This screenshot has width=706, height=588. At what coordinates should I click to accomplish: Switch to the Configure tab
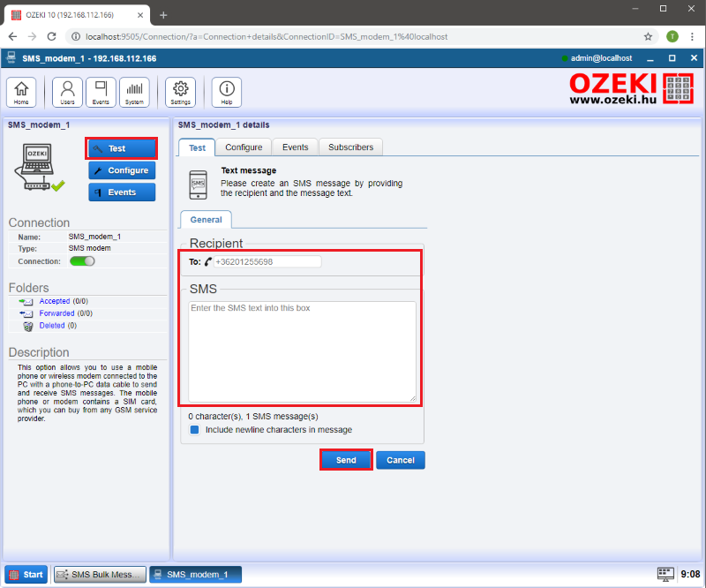[x=244, y=147]
